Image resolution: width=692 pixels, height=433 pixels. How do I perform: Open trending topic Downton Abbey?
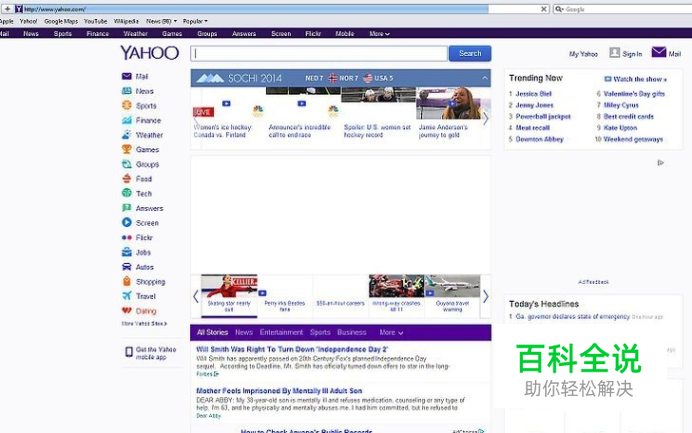point(539,139)
